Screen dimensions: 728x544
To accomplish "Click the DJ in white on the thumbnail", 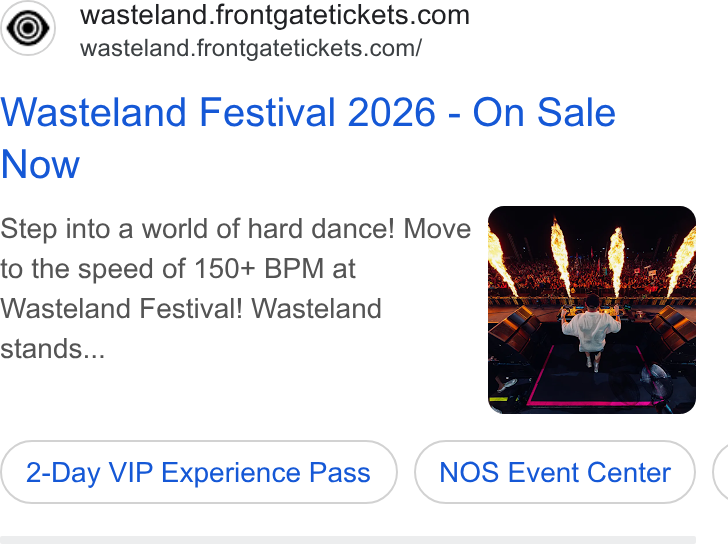I will [590, 330].
